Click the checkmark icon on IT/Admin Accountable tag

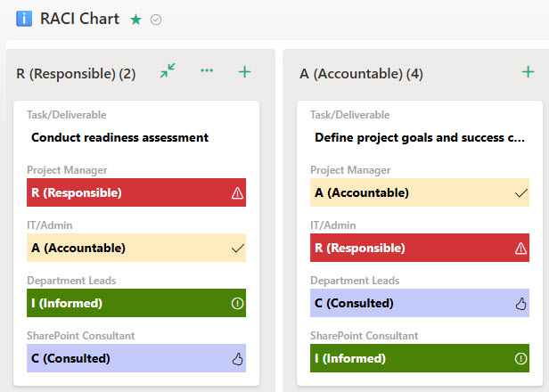(238, 249)
